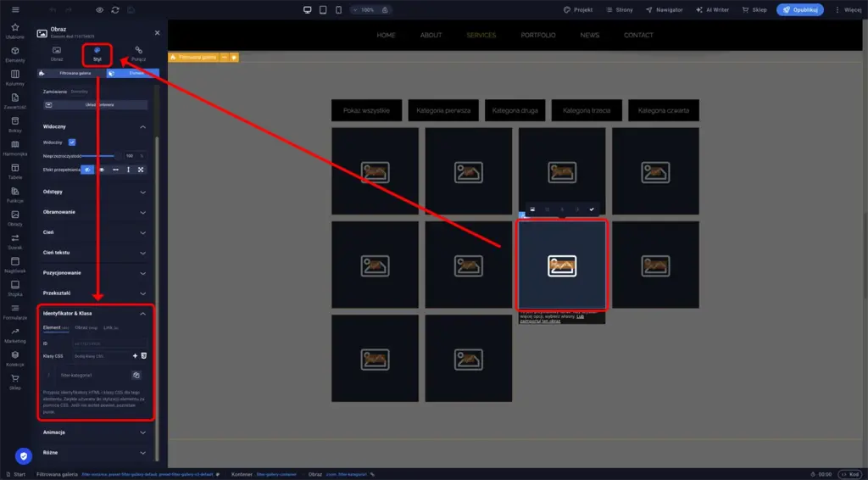Click the lock icon next to zoom
This screenshot has width=868, height=480.
point(385,10)
